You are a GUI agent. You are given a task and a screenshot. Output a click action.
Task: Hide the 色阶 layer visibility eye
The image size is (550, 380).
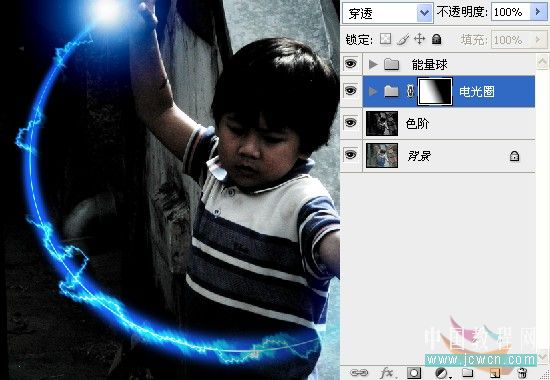[350, 122]
